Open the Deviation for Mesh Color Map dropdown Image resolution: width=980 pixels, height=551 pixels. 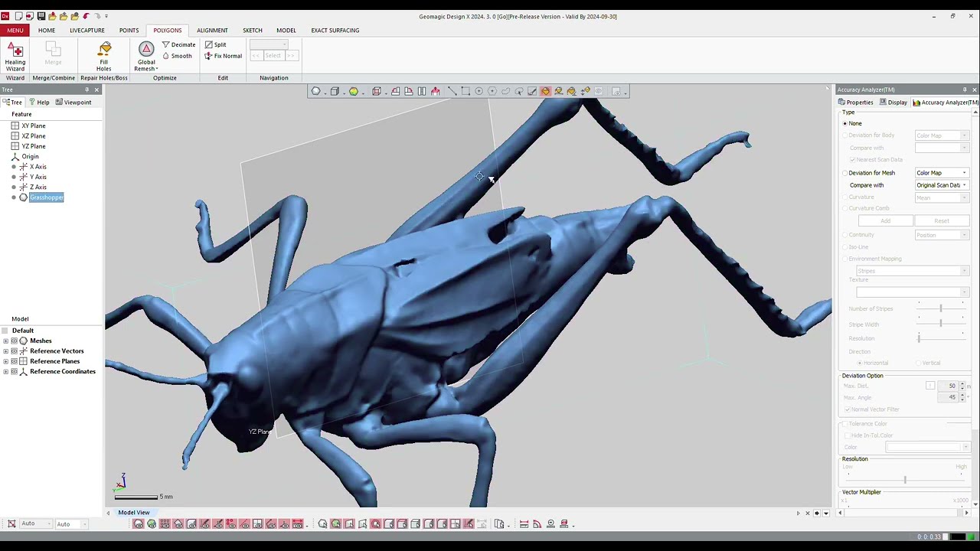(x=942, y=173)
